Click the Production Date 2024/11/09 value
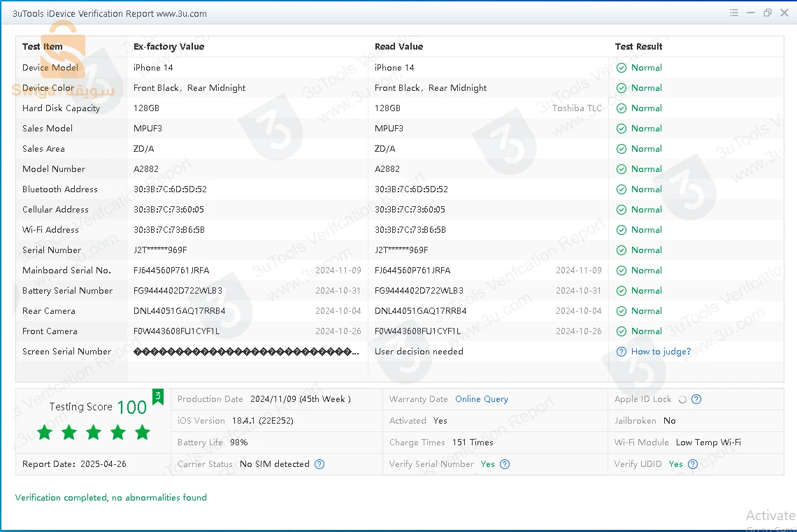This screenshot has width=797, height=532. click(x=301, y=399)
